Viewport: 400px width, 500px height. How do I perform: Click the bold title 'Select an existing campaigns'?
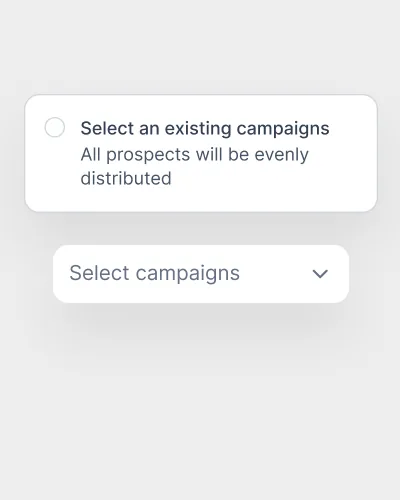[205, 129]
